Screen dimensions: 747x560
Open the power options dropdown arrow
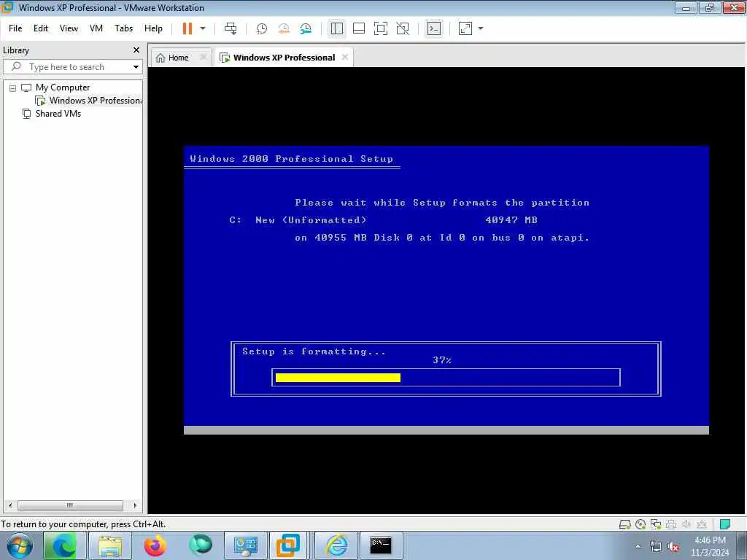(x=203, y=28)
